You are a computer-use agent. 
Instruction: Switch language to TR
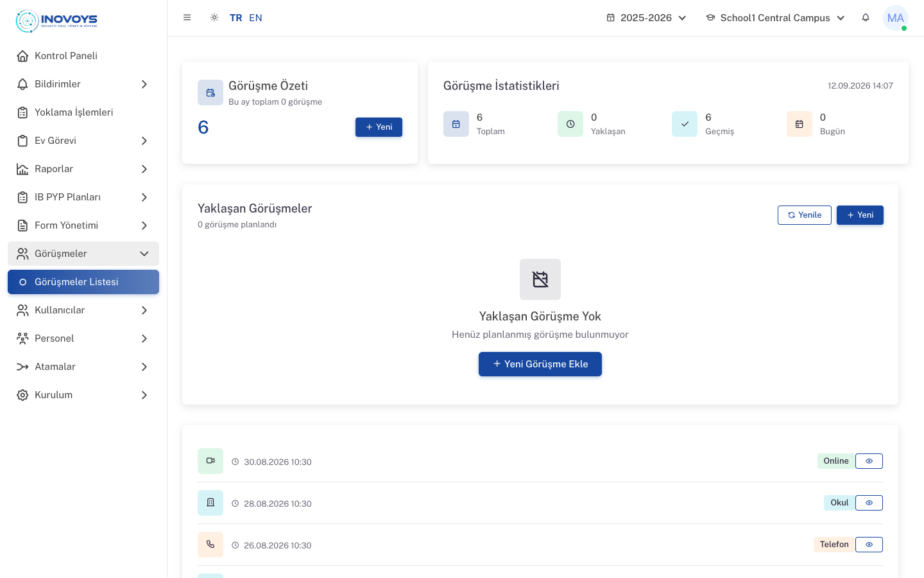tap(236, 18)
